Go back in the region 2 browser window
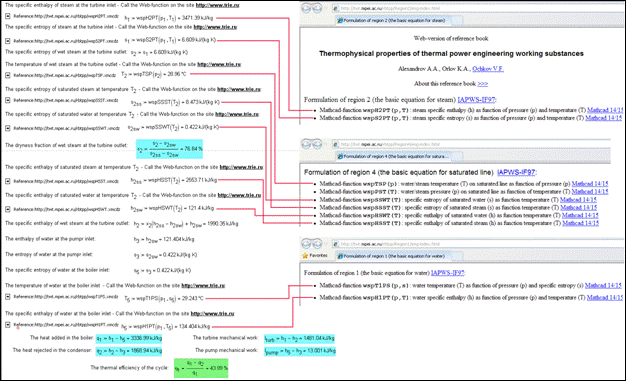 click(306, 8)
